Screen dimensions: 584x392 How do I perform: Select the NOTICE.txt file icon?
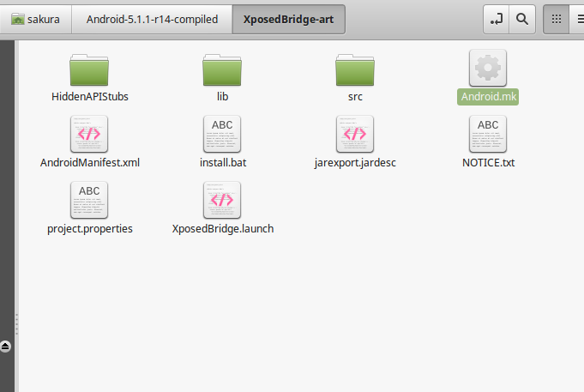pos(488,134)
